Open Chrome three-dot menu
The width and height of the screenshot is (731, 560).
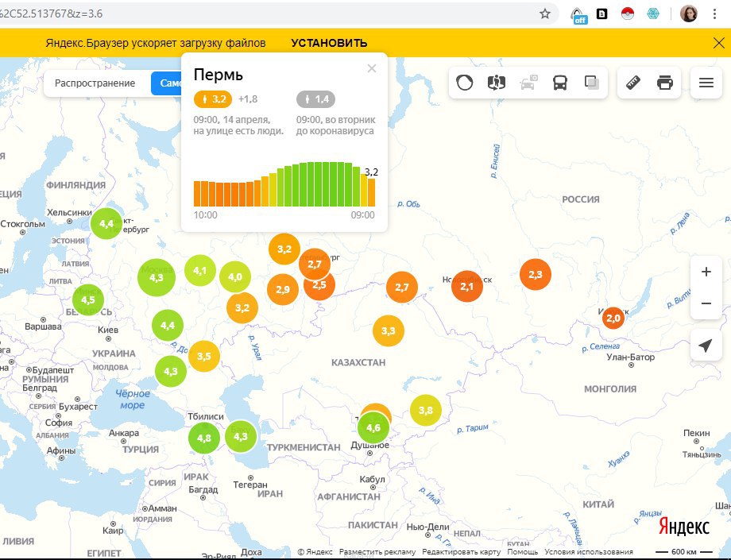point(714,14)
